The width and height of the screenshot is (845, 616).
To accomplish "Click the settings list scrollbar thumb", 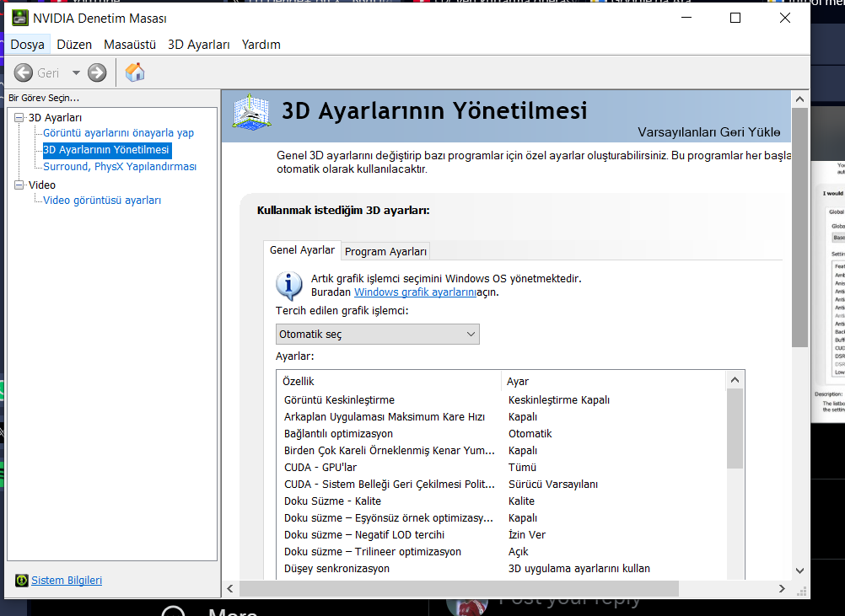I will [x=735, y=429].
